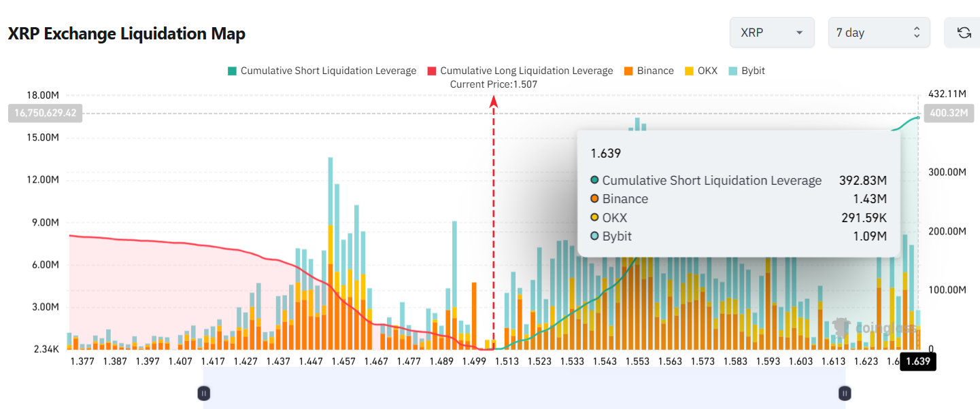Click y-axis label 2.34K

coord(46,349)
